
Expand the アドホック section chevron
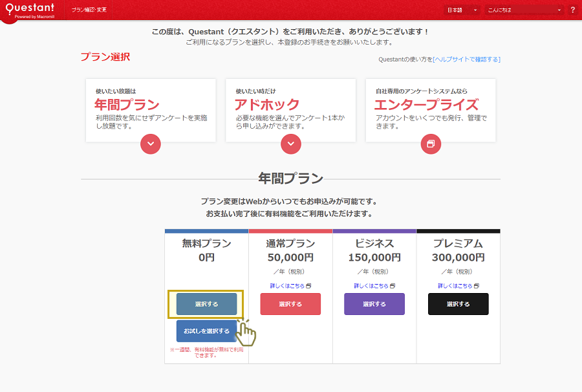[291, 144]
